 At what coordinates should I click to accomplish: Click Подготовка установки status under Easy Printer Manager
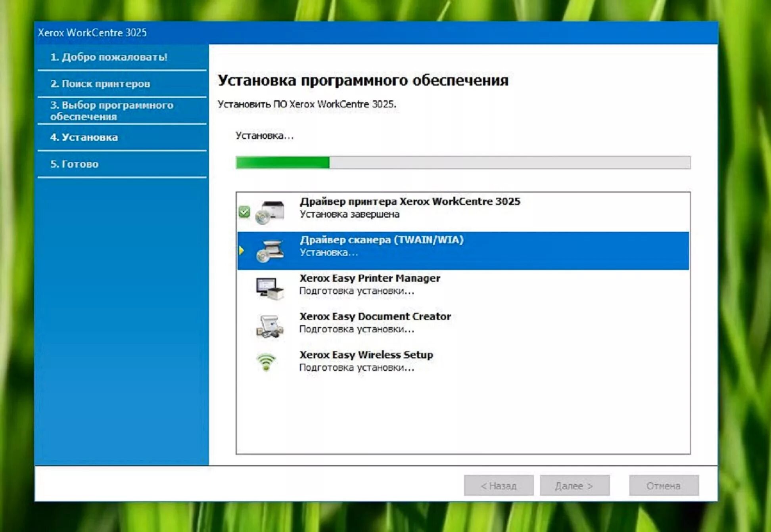357,291
